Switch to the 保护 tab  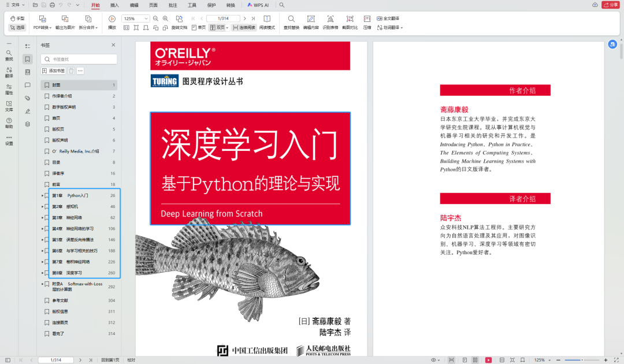pos(211,5)
